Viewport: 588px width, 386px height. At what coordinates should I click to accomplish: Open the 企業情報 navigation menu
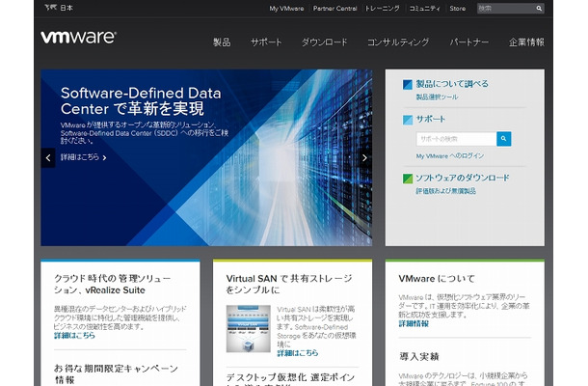point(526,42)
